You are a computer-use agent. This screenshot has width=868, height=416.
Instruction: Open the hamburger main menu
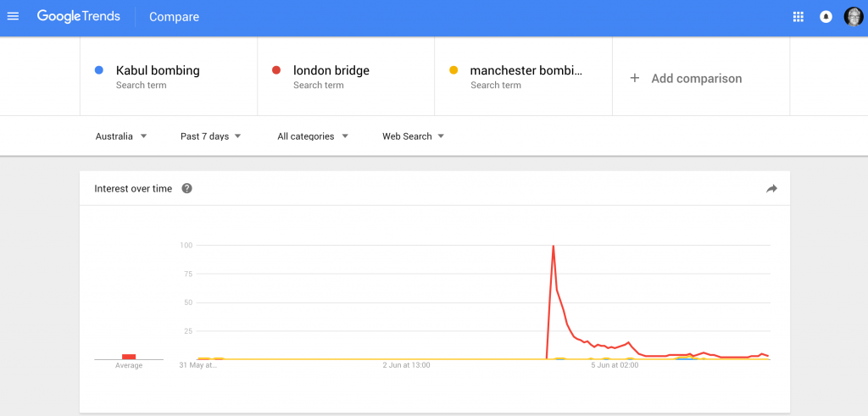click(13, 16)
